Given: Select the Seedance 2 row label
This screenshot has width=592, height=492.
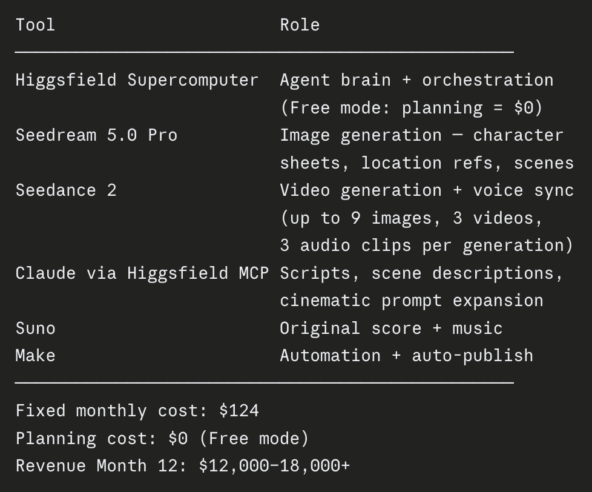Looking at the screenshot, I should (x=66, y=190).
